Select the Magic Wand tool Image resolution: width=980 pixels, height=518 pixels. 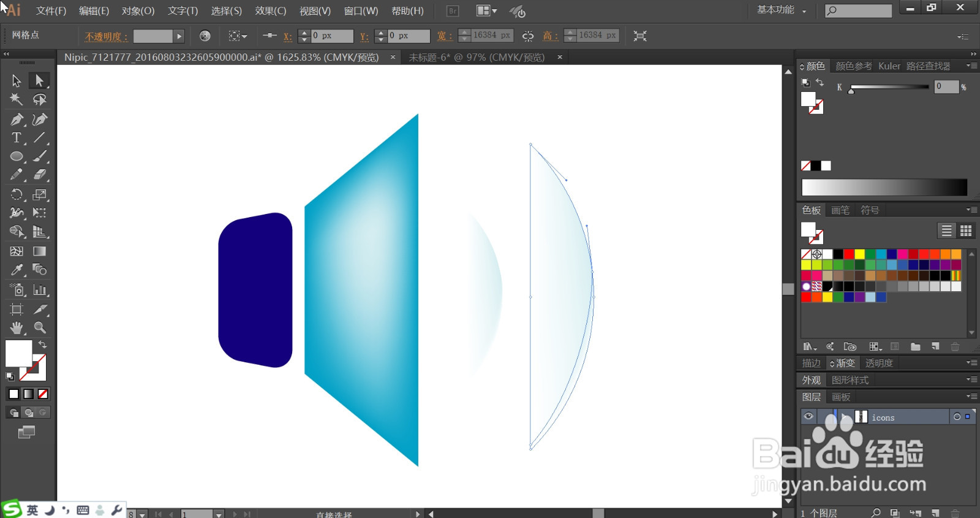(x=17, y=99)
